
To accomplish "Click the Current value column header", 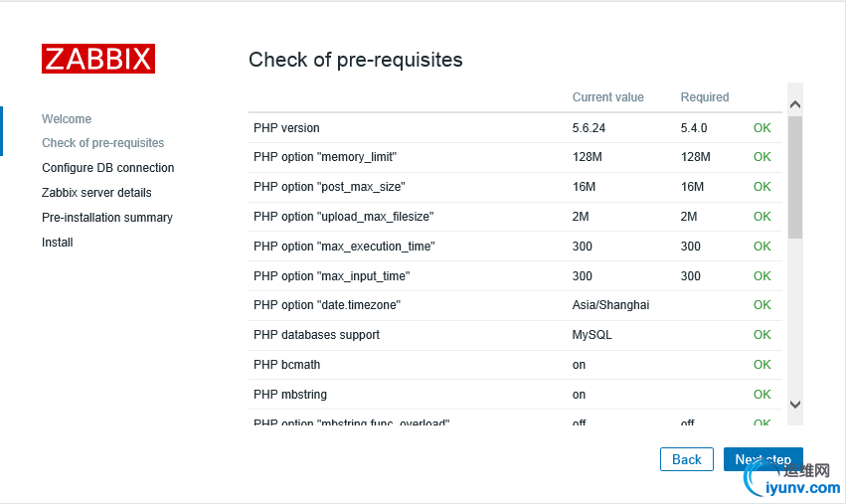I will (x=608, y=97).
